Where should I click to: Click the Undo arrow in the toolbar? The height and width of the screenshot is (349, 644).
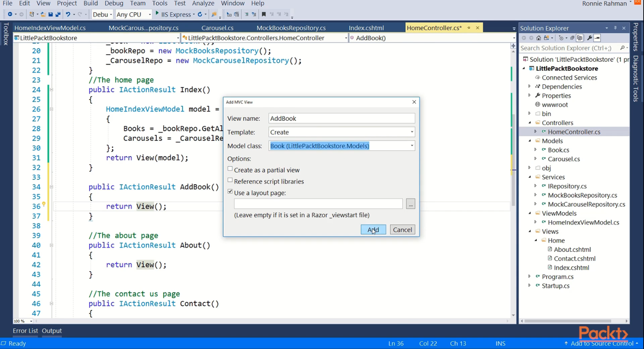click(x=68, y=14)
